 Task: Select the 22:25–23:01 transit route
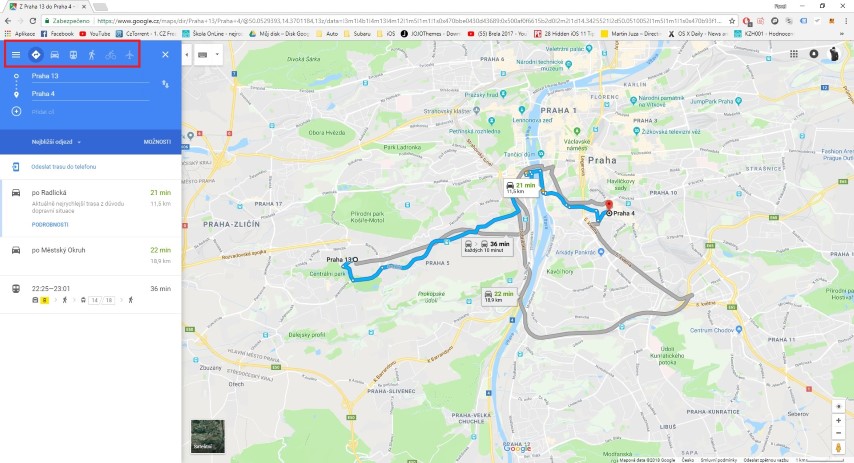(x=90, y=294)
